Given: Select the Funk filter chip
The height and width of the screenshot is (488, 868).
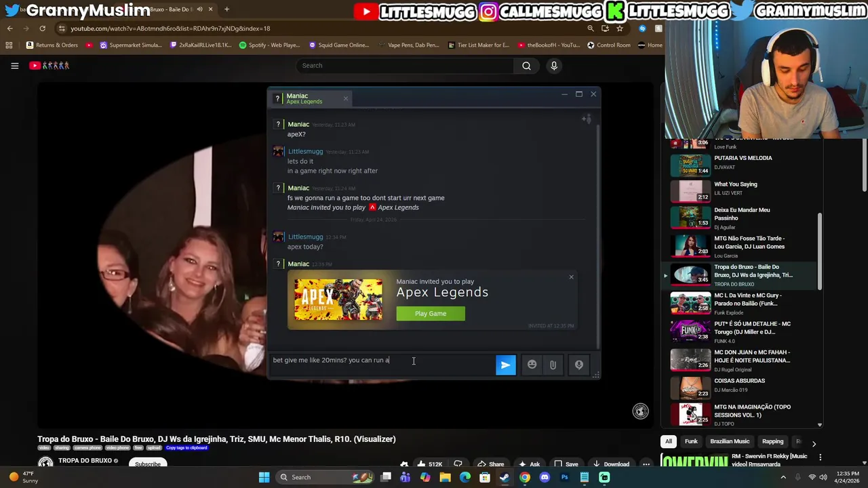Looking at the screenshot, I should click(x=691, y=441).
